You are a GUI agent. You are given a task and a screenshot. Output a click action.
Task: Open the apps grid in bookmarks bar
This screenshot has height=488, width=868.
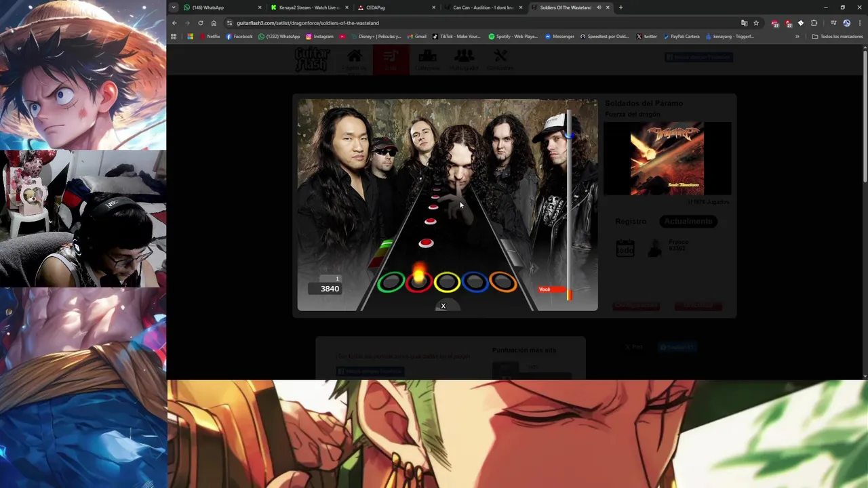point(174,37)
